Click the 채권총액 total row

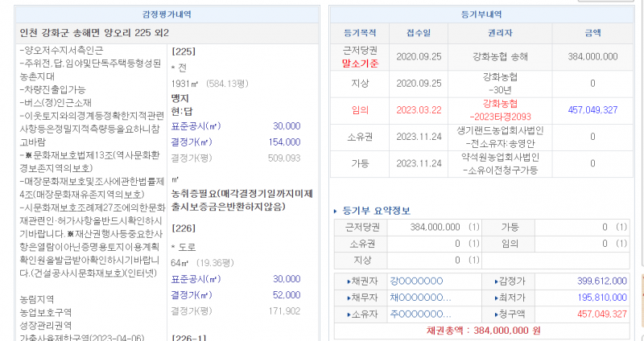(x=483, y=330)
